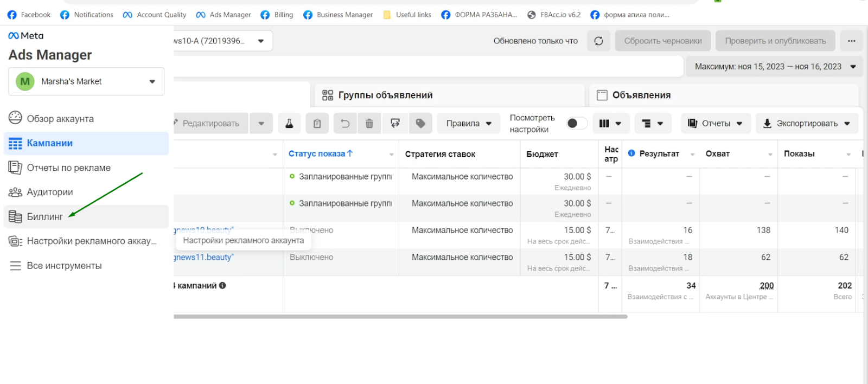Open the Правила dropdown
Screen dimensions: 868x384
pyautogui.click(x=469, y=123)
